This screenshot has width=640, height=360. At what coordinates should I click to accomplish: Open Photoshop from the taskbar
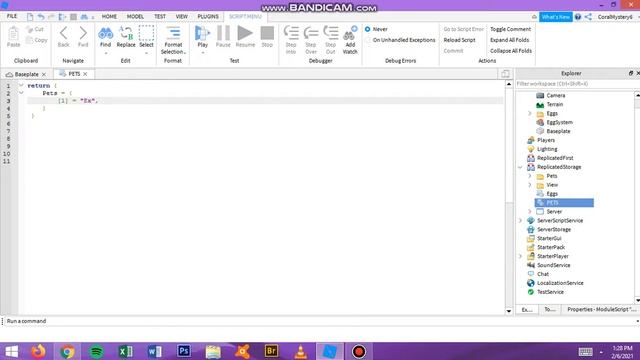point(184,351)
